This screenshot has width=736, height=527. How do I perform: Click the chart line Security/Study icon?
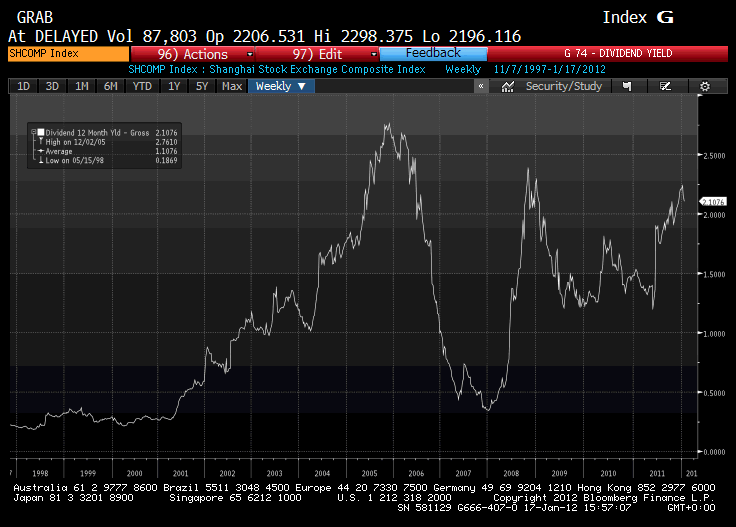(x=508, y=87)
